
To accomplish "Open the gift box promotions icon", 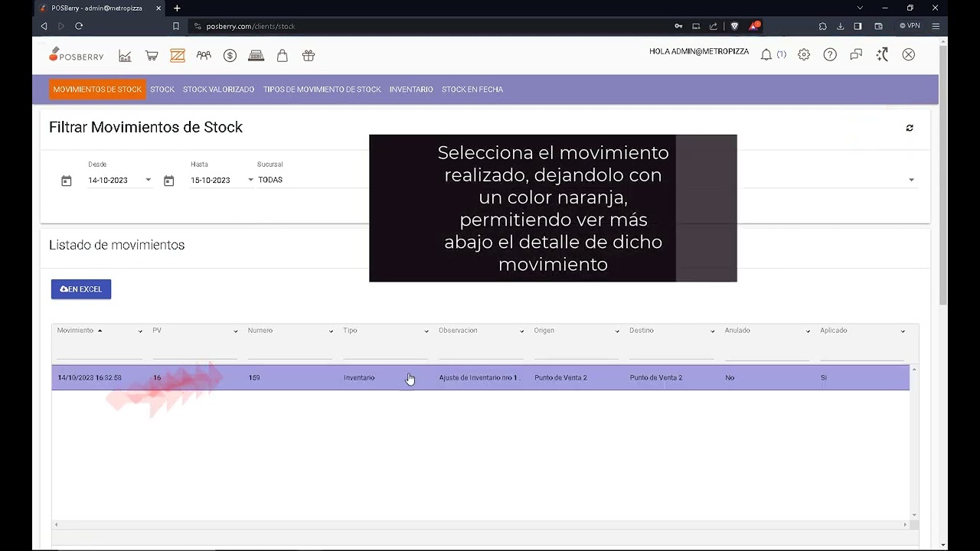I will [x=309, y=56].
